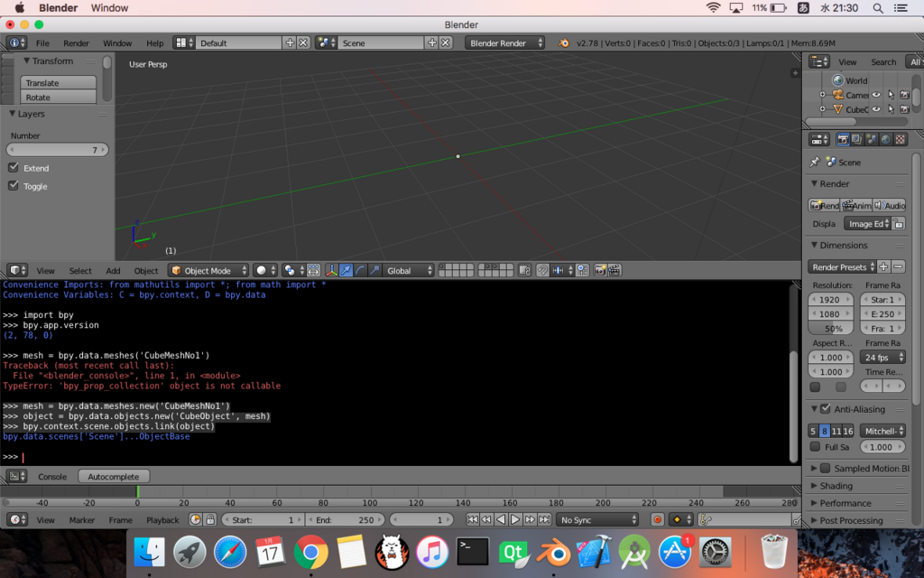Open the viewport shading selector
The width and height of the screenshot is (924, 578).
pos(266,270)
